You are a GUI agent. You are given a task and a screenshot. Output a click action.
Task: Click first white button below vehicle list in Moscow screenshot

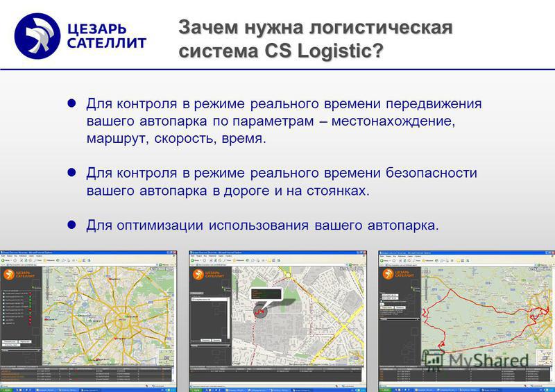10,341
